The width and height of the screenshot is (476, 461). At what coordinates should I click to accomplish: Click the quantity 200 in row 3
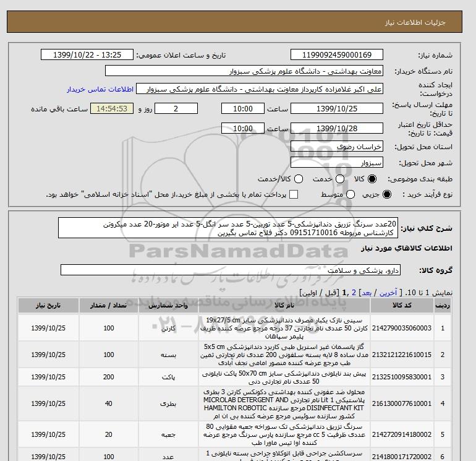(x=109, y=377)
